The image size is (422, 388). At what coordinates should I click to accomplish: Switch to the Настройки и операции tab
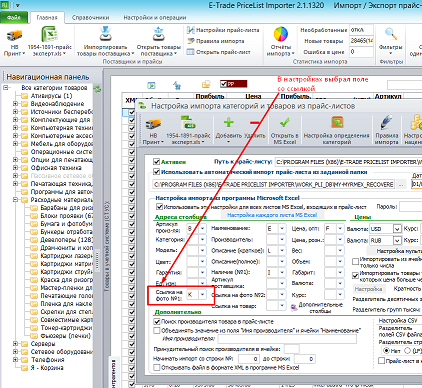[x=155, y=17]
